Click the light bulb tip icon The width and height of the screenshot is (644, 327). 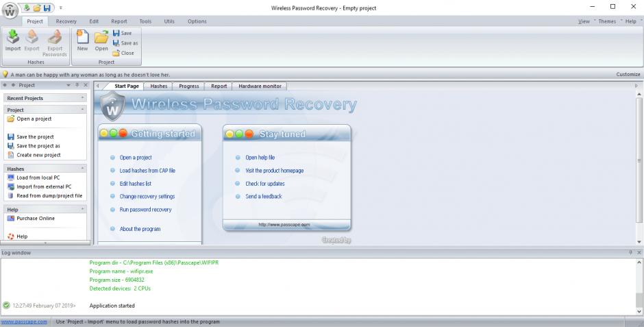(5, 74)
